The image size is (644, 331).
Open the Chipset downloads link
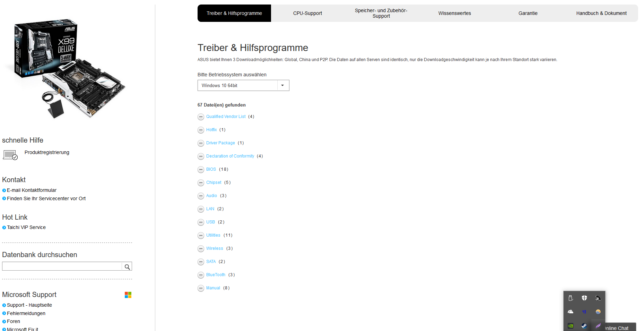point(214,183)
